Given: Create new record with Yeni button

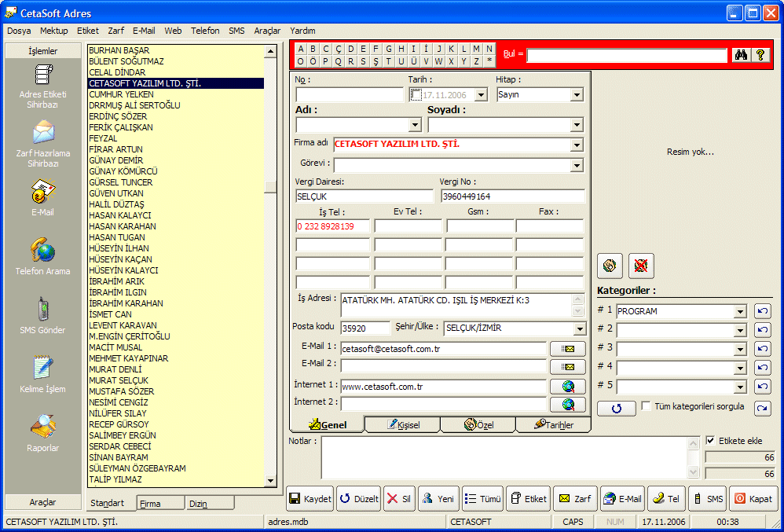Looking at the screenshot, I should click(x=438, y=498).
